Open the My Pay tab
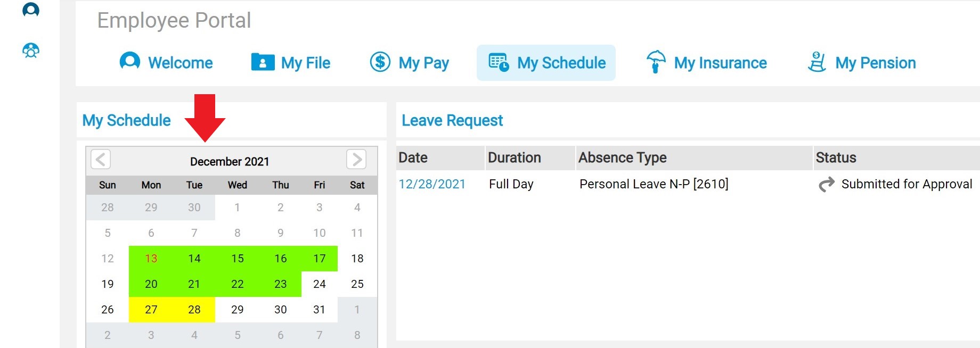The width and height of the screenshot is (980, 348). point(423,63)
